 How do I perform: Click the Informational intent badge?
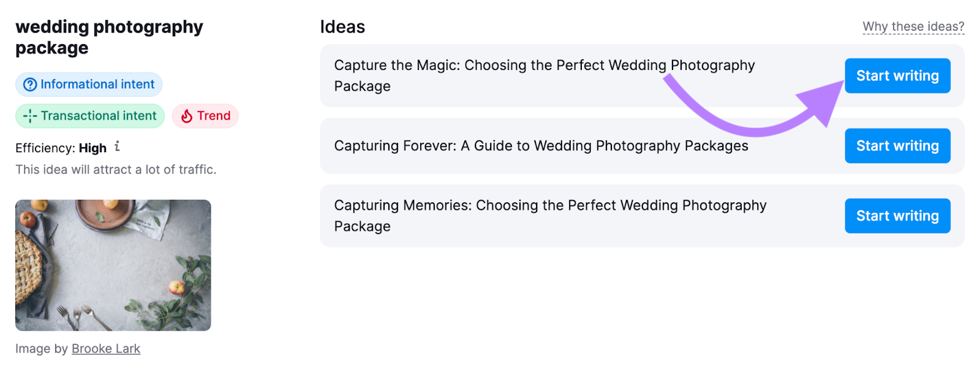[x=88, y=84]
